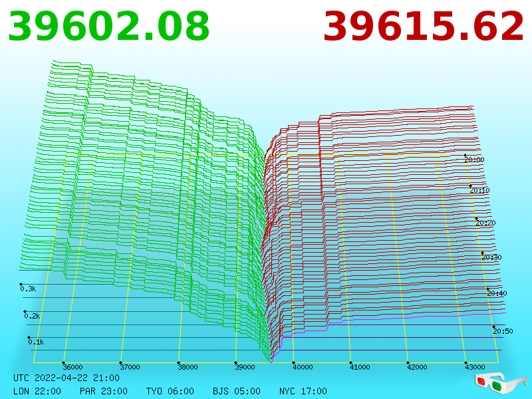This screenshot has width=532, height=399.
Task: Click the 20:30 time axis marker
Action: pos(491,257)
